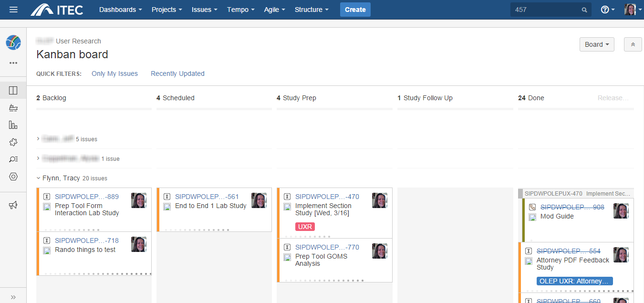Click the megaphone feedback icon

pos(13,205)
